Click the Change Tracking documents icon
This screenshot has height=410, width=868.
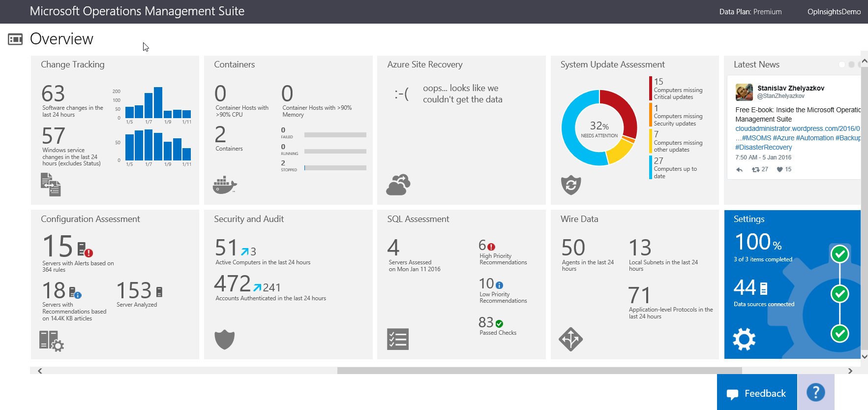coord(51,185)
